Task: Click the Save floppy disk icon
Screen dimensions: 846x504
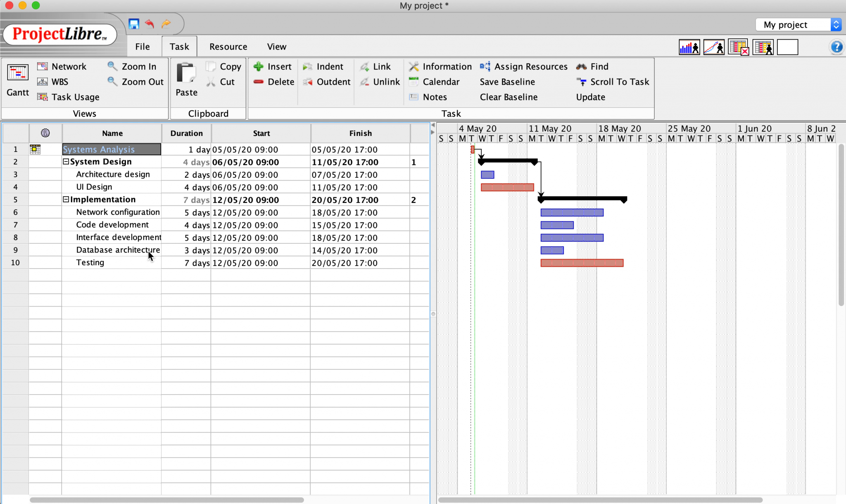Action: [x=133, y=24]
